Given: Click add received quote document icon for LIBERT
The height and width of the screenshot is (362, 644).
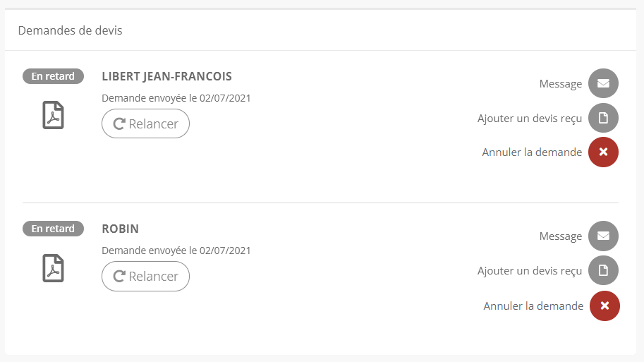Looking at the screenshot, I should (x=603, y=118).
